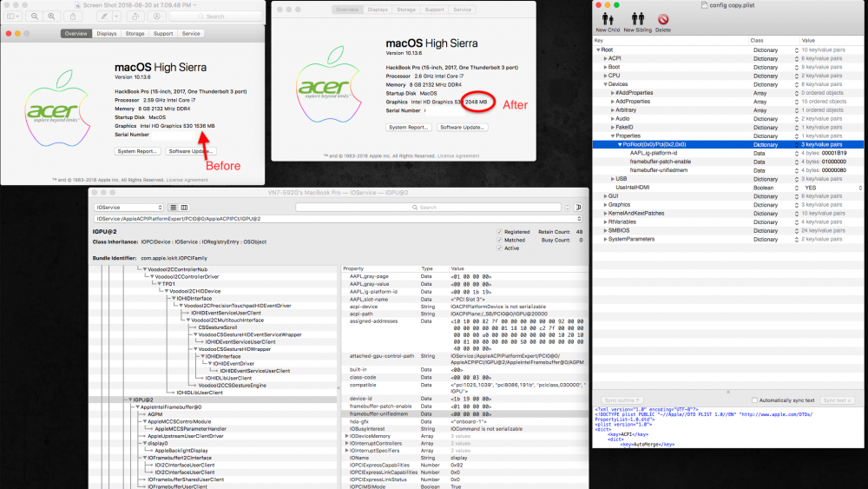The height and width of the screenshot is (489, 868).
Task: Click Sync outline button
Action: [x=622, y=400]
